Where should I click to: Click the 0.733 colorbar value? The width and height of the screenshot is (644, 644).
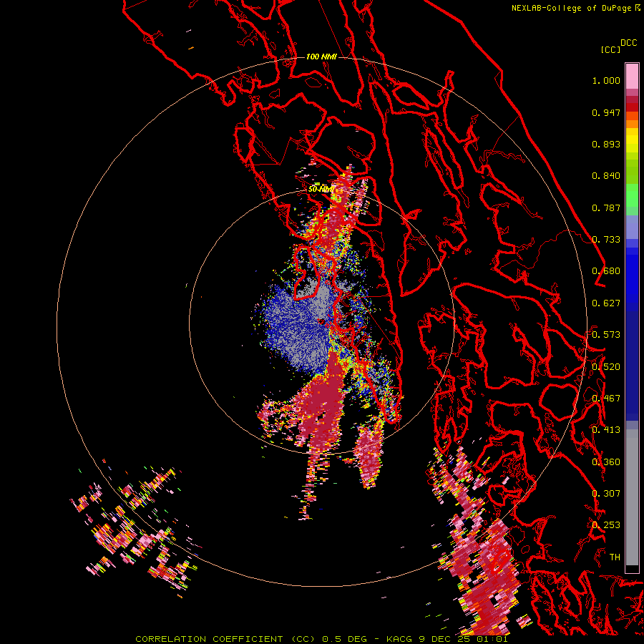[606, 240]
